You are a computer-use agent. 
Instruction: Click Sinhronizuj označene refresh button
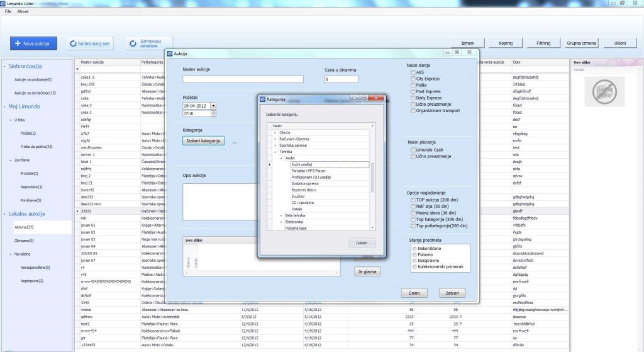coord(149,43)
